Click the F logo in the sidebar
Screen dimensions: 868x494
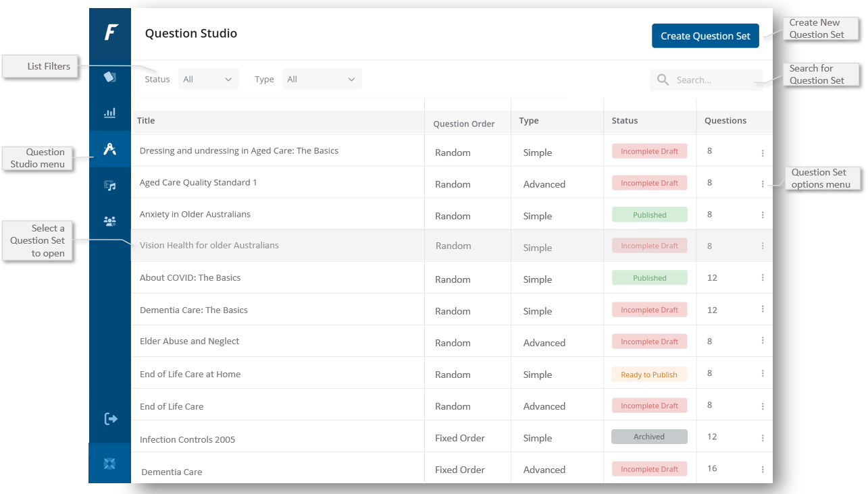click(x=111, y=32)
